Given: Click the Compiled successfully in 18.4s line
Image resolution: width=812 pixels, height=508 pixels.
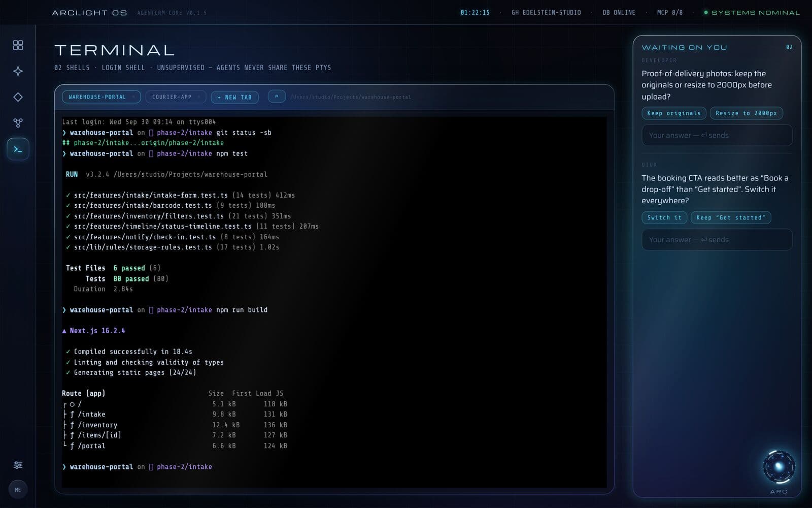Looking at the screenshot, I should click(x=129, y=352).
